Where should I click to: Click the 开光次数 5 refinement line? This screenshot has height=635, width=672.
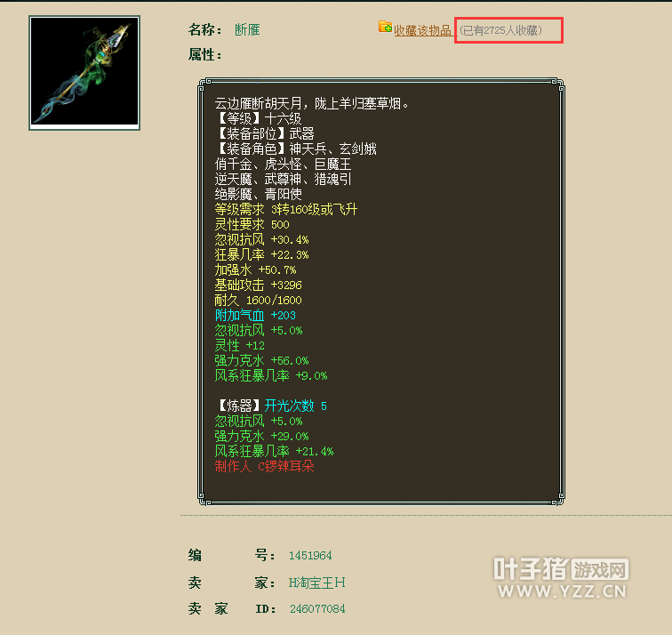(x=295, y=406)
